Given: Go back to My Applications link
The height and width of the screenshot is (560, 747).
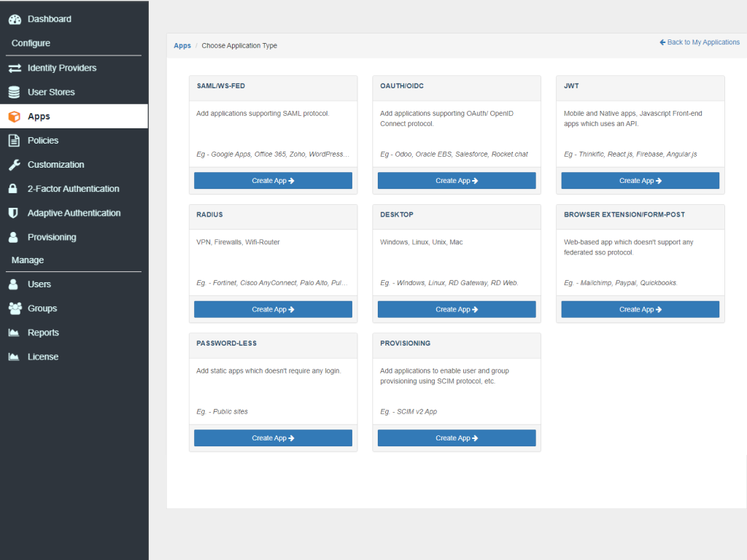Looking at the screenshot, I should point(700,42).
